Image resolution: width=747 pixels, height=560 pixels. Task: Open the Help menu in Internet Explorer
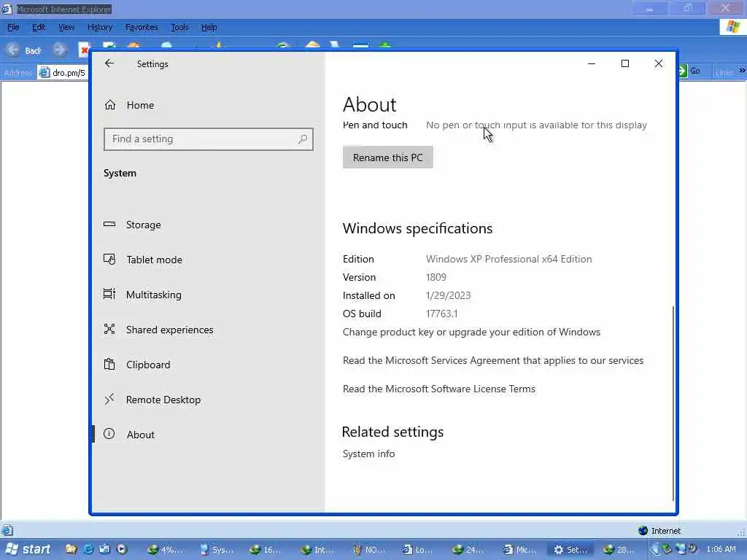(x=209, y=27)
